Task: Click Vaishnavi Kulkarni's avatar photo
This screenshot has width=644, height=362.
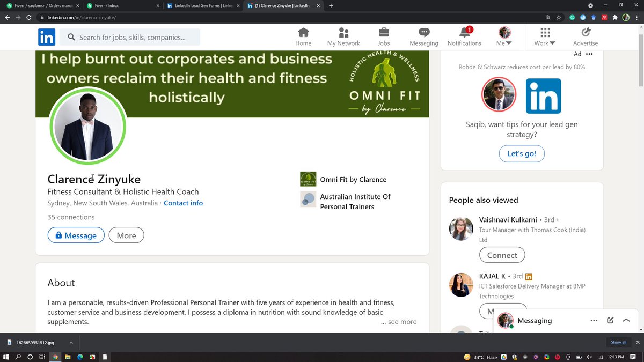Action: pyautogui.click(x=460, y=229)
